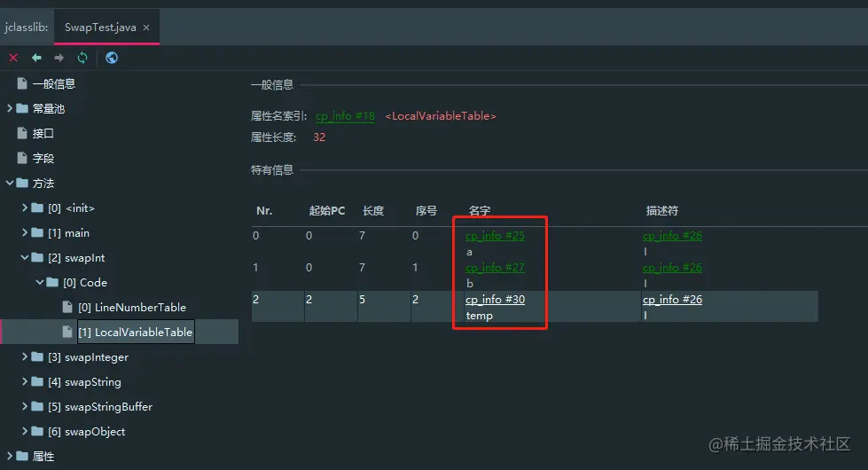This screenshot has height=470, width=868.
Task: Select the 一般信息 tree node
Action: tap(54, 83)
